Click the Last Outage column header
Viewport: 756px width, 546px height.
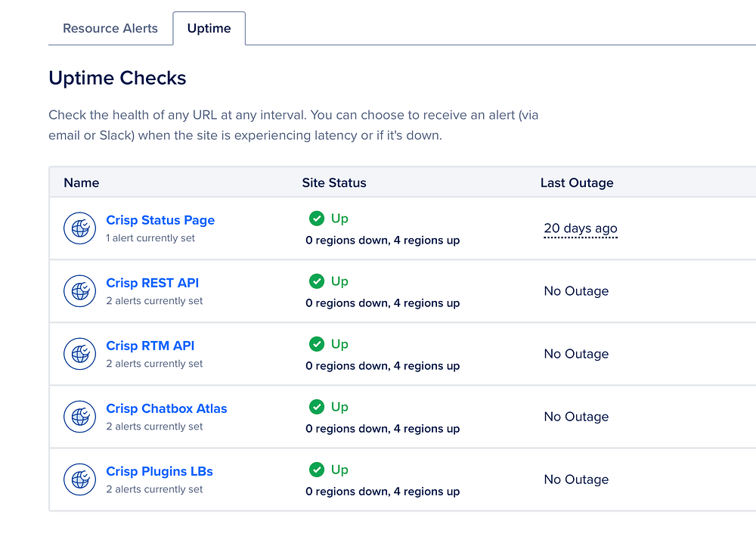577,183
